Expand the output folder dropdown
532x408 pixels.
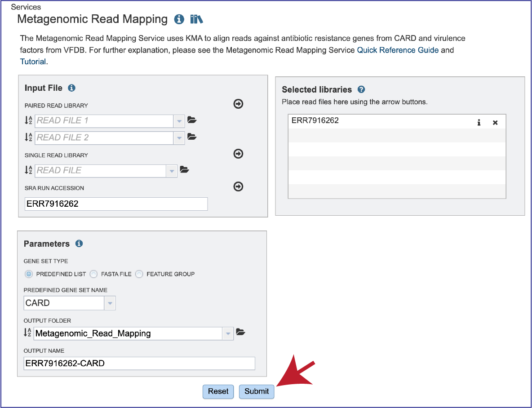(228, 334)
